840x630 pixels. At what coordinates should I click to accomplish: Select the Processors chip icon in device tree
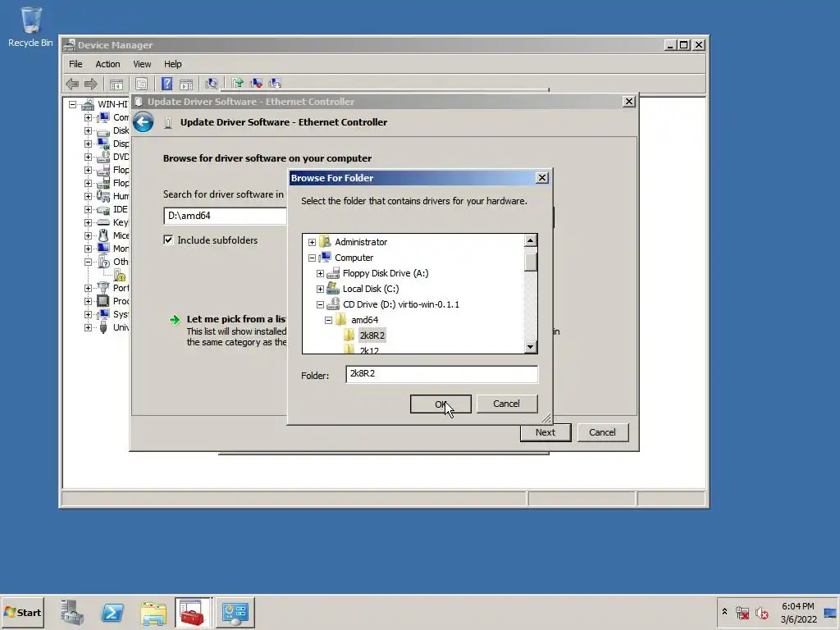pos(103,301)
